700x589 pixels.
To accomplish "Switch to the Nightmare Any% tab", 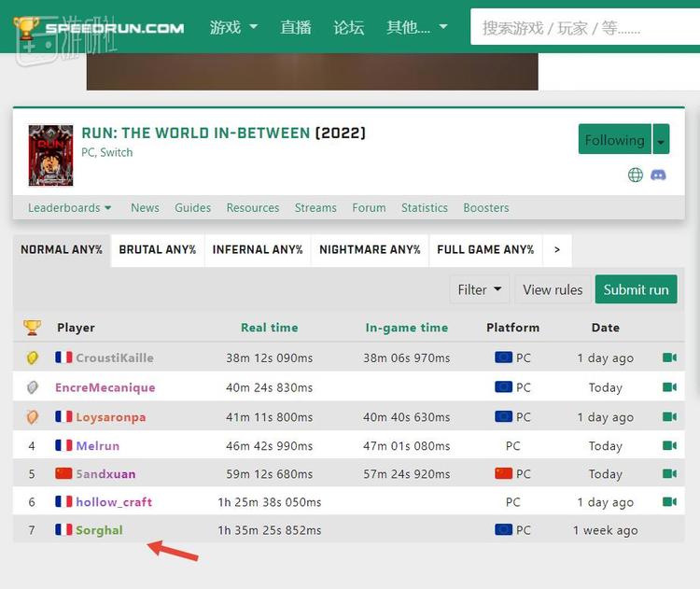I will 370,250.
